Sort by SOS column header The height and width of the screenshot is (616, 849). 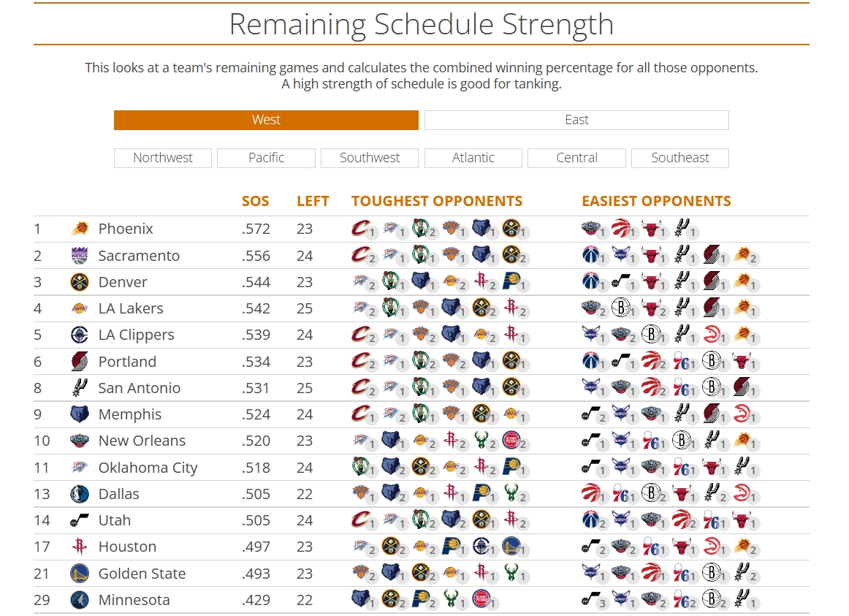pyautogui.click(x=256, y=201)
